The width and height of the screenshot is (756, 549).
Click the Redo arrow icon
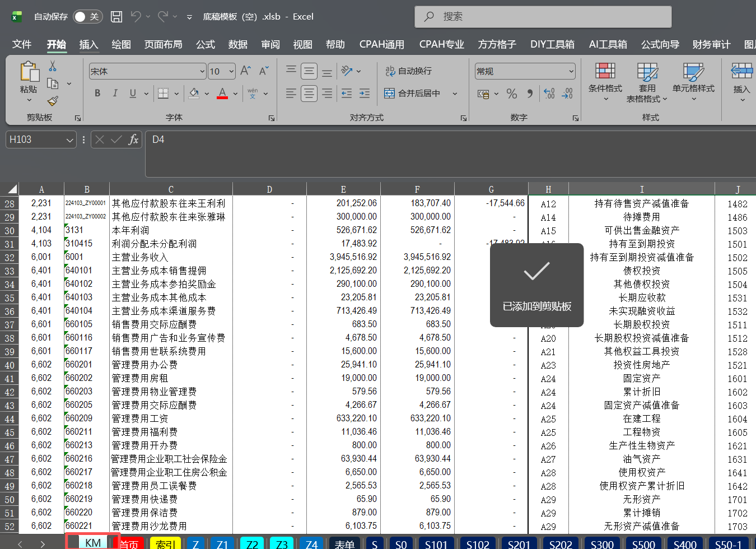point(163,17)
